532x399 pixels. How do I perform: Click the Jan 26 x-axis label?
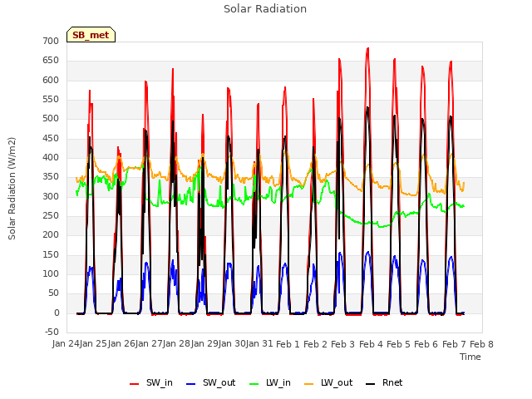coord(121,343)
